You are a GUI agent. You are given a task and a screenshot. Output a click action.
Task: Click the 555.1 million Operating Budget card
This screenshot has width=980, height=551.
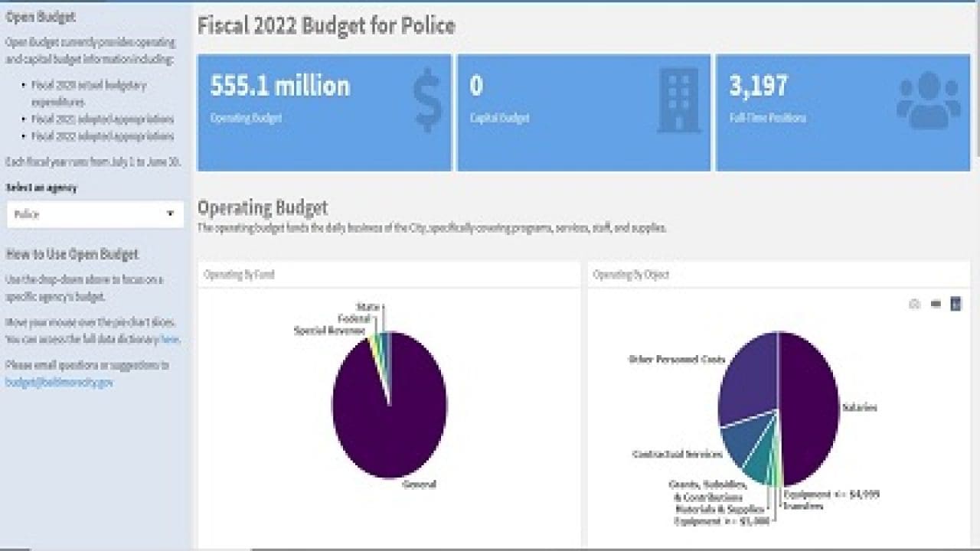[325, 112]
